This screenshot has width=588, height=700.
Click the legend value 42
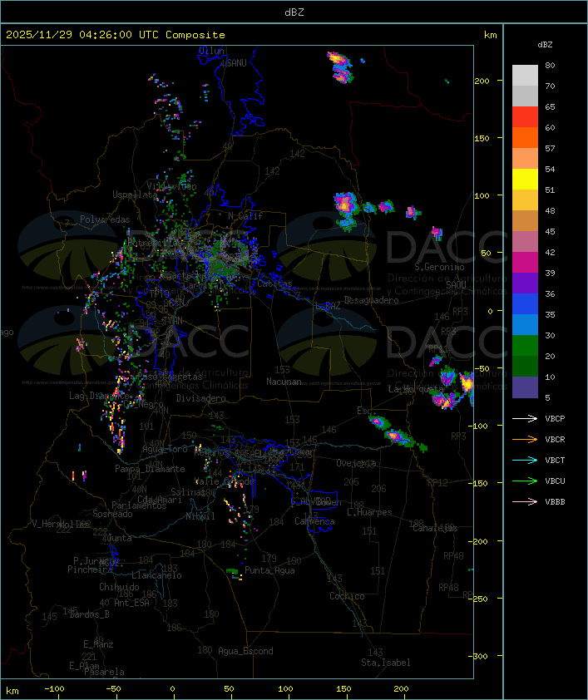[550, 252]
